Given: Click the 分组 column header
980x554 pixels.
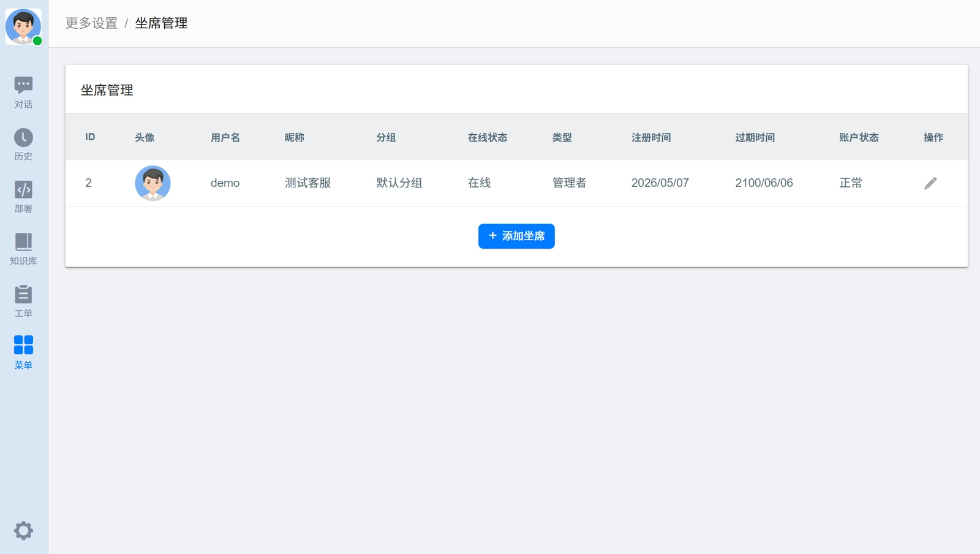Looking at the screenshot, I should 386,137.
